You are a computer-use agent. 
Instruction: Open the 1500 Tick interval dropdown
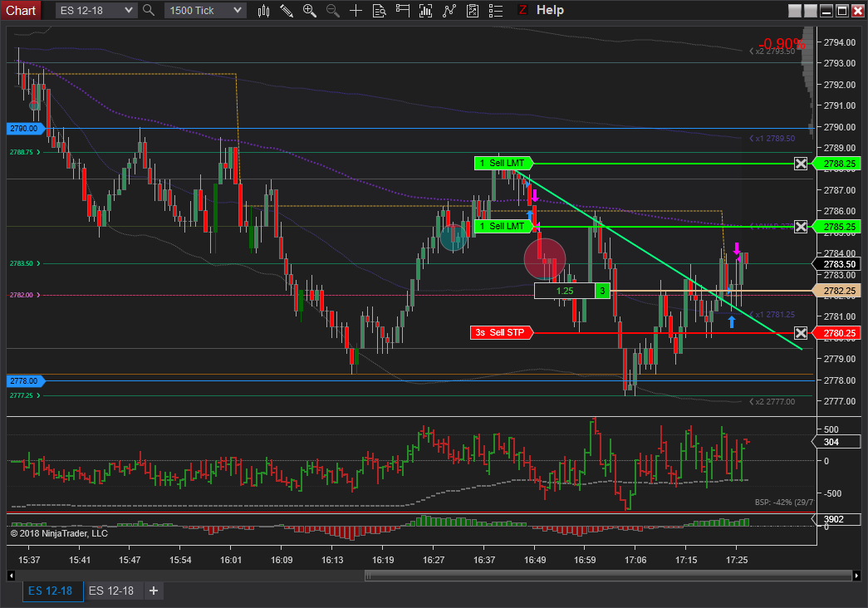[x=205, y=11]
